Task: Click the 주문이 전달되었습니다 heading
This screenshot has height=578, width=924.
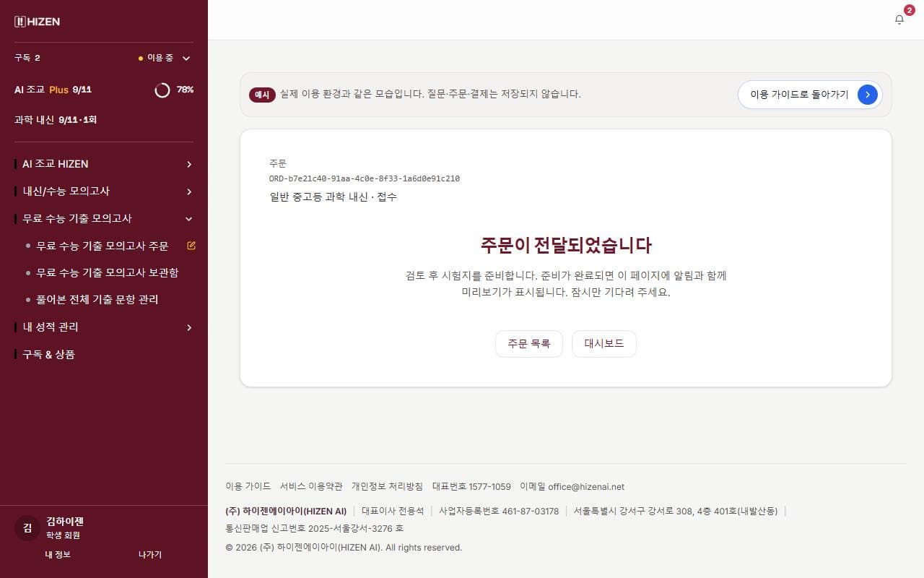Action: 566,245
